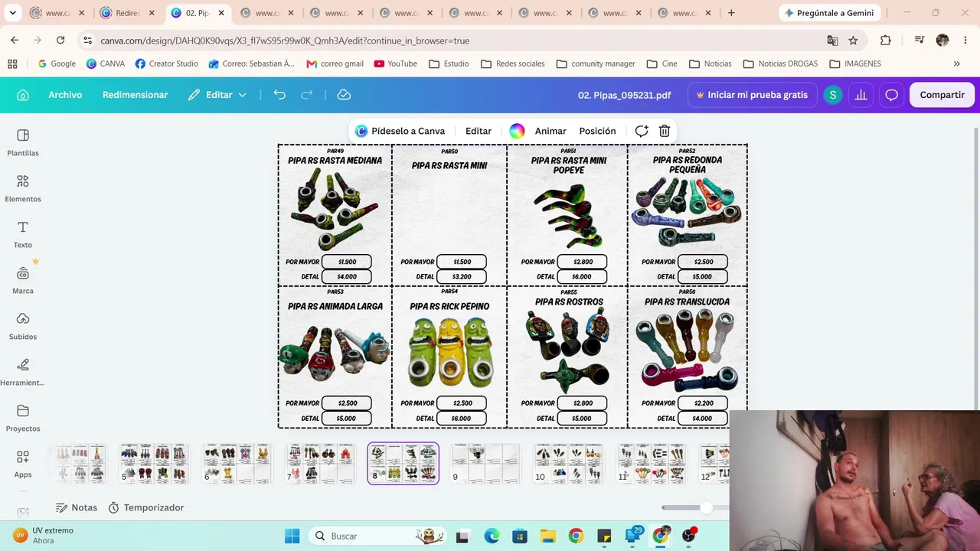The height and width of the screenshot is (551, 980).
Task: Check the cloud save status icon
Action: [345, 95]
